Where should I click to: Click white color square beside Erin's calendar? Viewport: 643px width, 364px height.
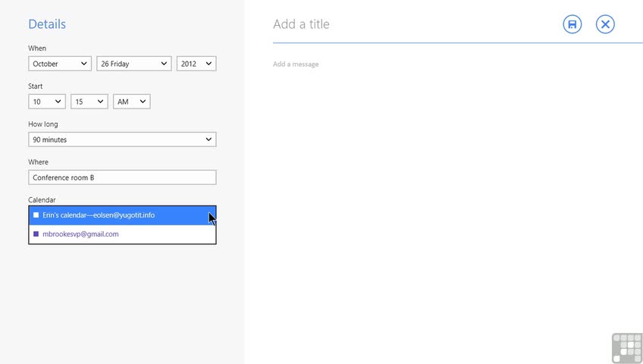(36, 215)
